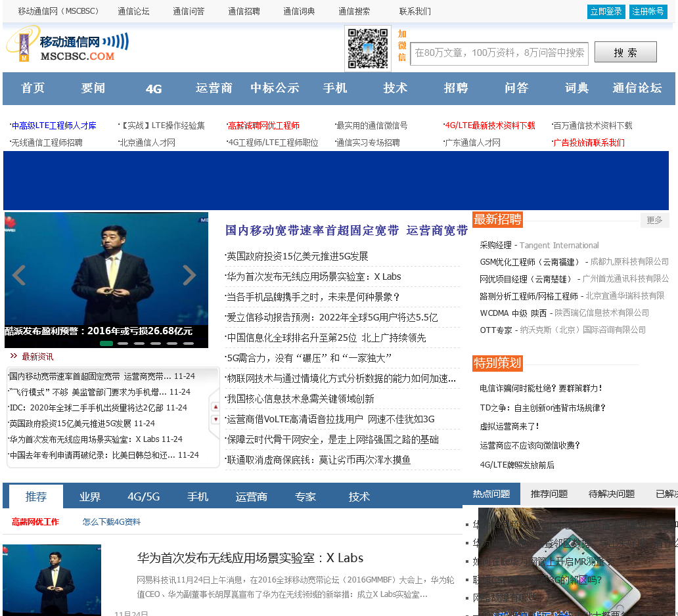The width and height of the screenshot is (678, 616).
Task: Open OTT专家 job posting
Action: click(x=496, y=330)
